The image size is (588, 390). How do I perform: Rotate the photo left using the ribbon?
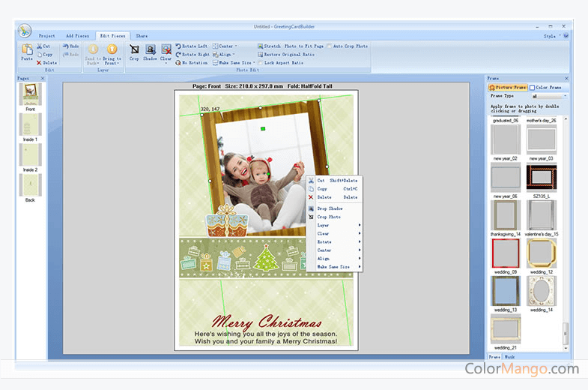[x=193, y=46]
